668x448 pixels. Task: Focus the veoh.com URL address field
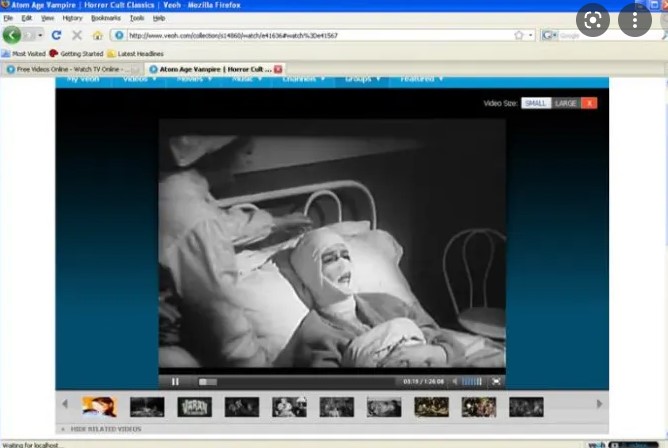pos(320,35)
